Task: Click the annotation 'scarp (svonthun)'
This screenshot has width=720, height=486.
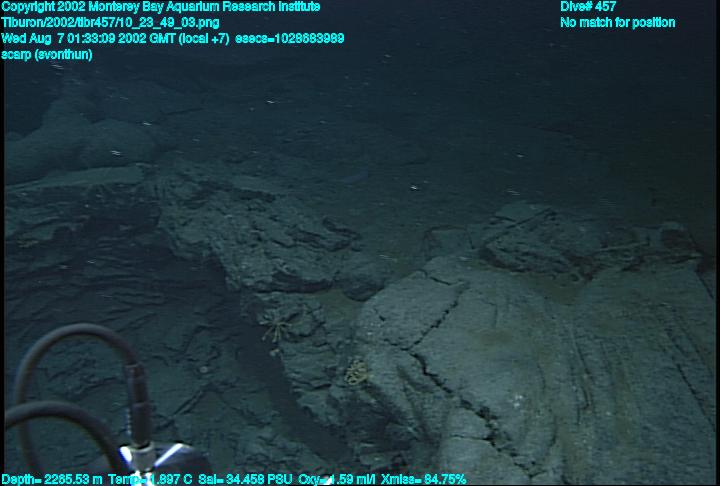Action: [x=47, y=55]
